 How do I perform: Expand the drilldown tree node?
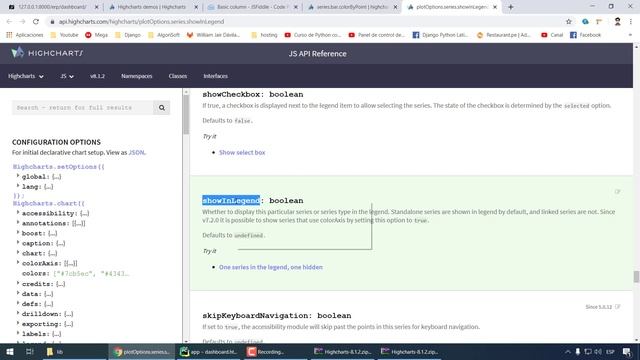pyautogui.click(x=18, y=313)
